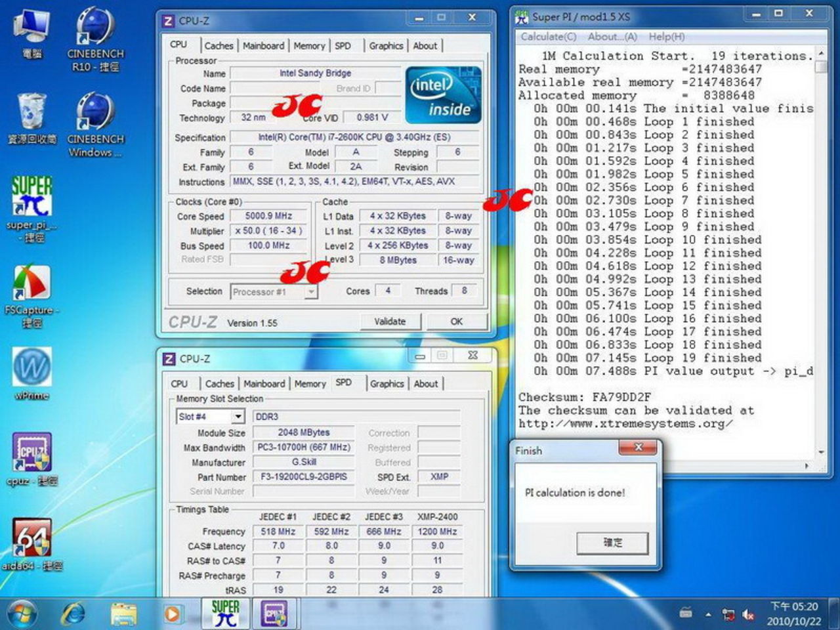Screen dimensions: 840x630
Task: Select the CPU-Z icon in the taskbar
Action: pyautogui.click(x=276, y=613)
